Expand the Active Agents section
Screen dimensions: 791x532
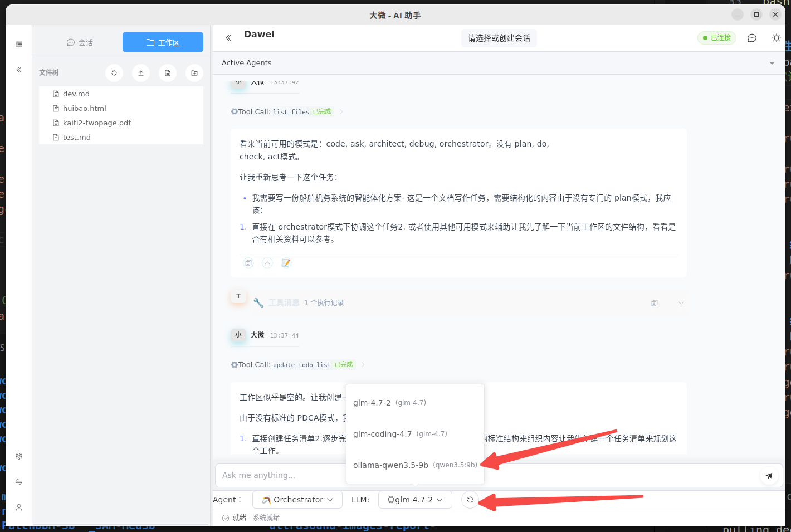click(x=772, y=63)
